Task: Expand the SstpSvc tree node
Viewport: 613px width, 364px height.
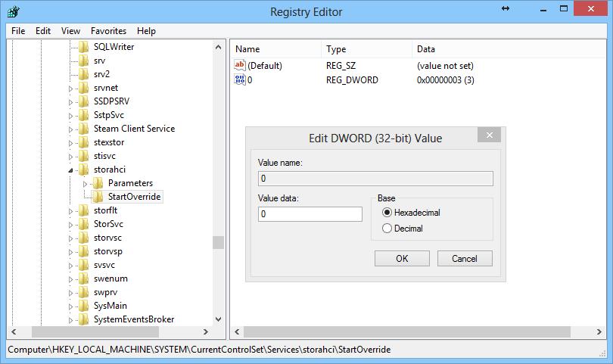Action: pos(71,116)
